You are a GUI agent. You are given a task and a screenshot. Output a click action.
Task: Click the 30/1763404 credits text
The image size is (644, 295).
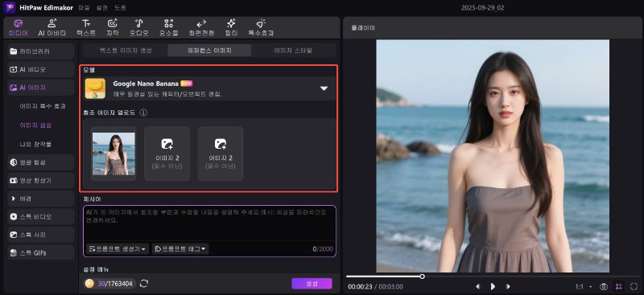tap(115, 284)
